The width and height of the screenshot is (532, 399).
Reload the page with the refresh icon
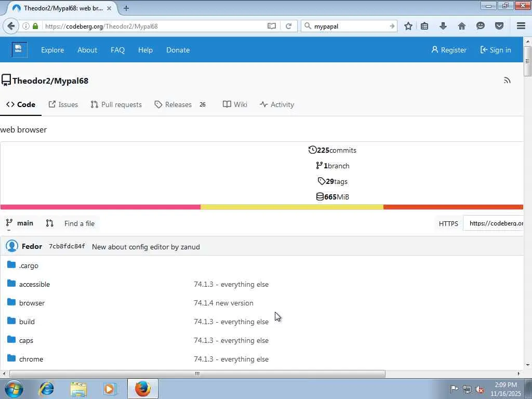click(289, 26)
